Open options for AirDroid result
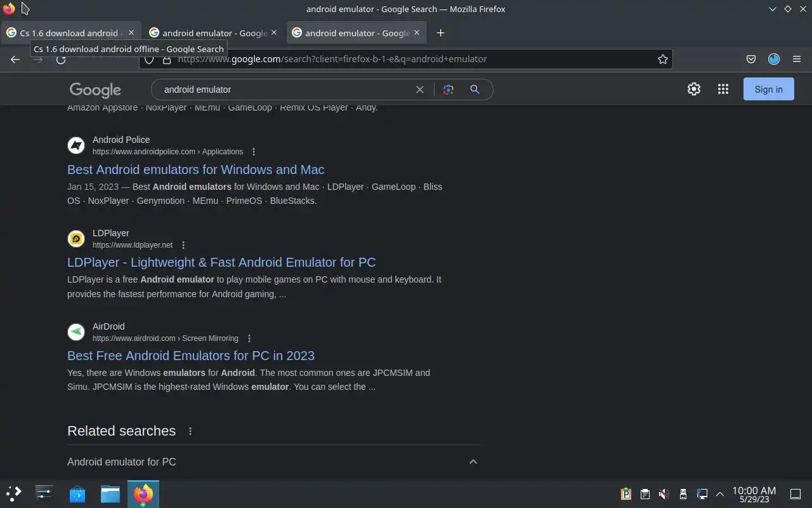The width and height of the screenshot is (812, 508). (249, 338)
